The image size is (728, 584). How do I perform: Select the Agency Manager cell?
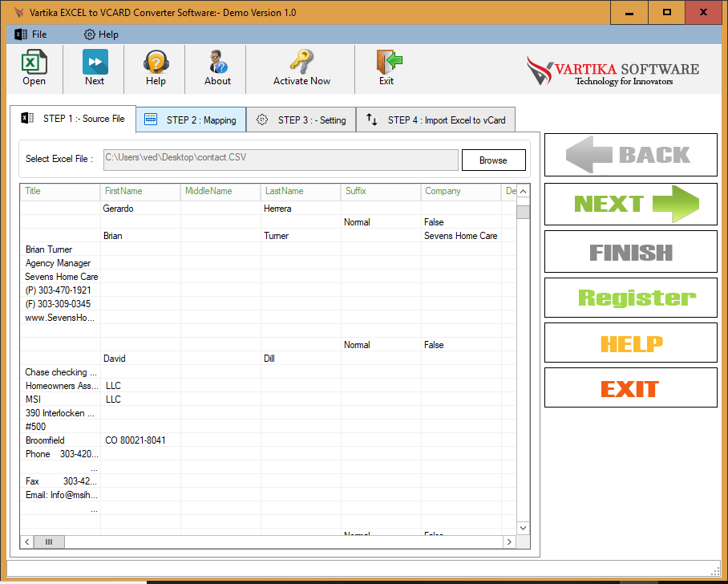tap(60, 263)
